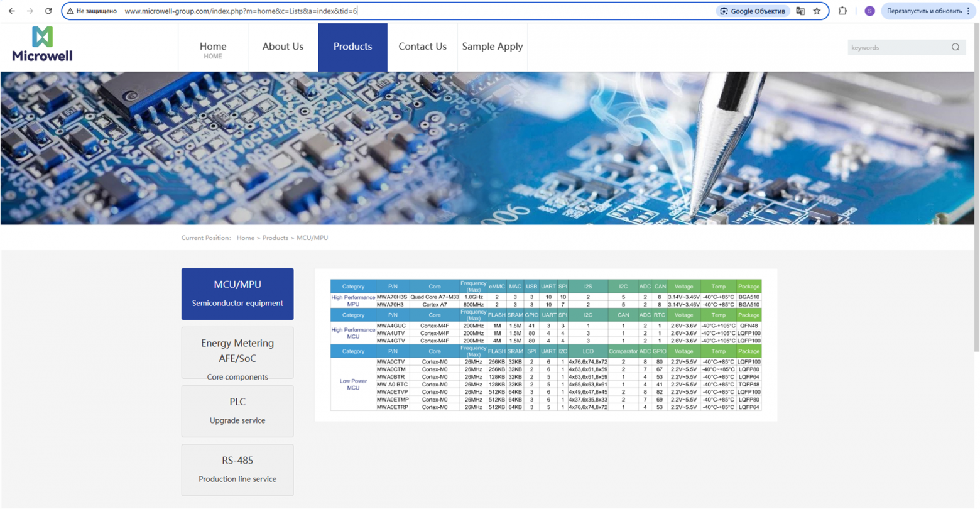
Task: Click the search magnifier icon
Action: [955, 47]
